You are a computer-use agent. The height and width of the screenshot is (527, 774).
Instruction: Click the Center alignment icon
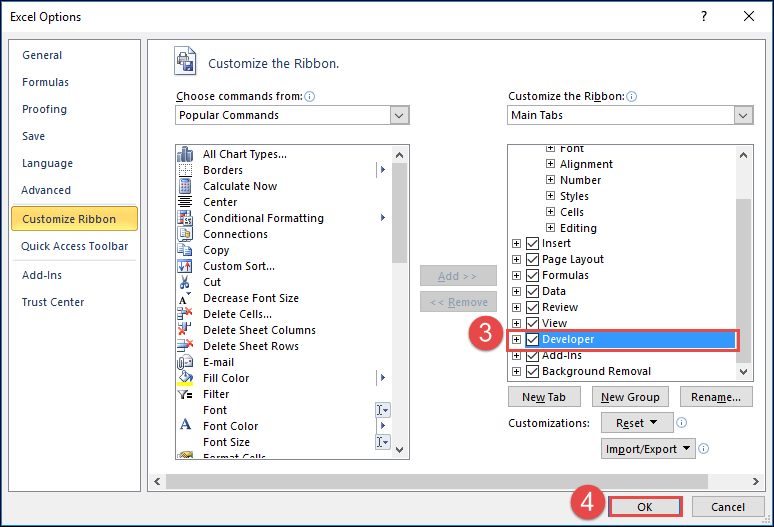(185, 202)
